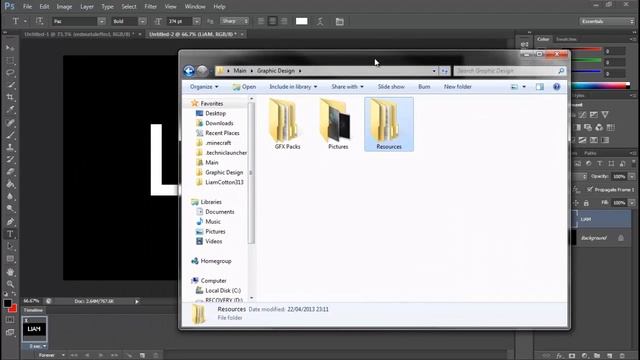Select the Horizontal Type tool in toolbar
The height and width of the screenshot is (360, 640).
click(x=10, y=234)
